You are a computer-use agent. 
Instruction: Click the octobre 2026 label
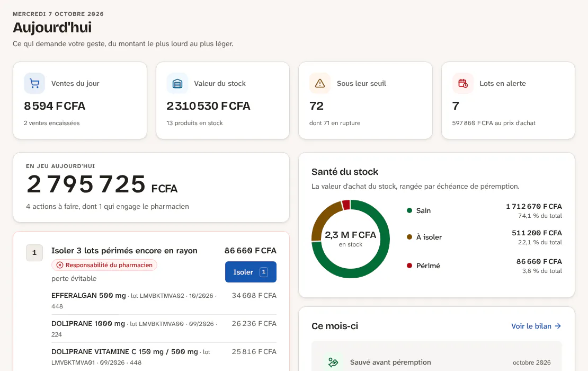coord(532,363)
